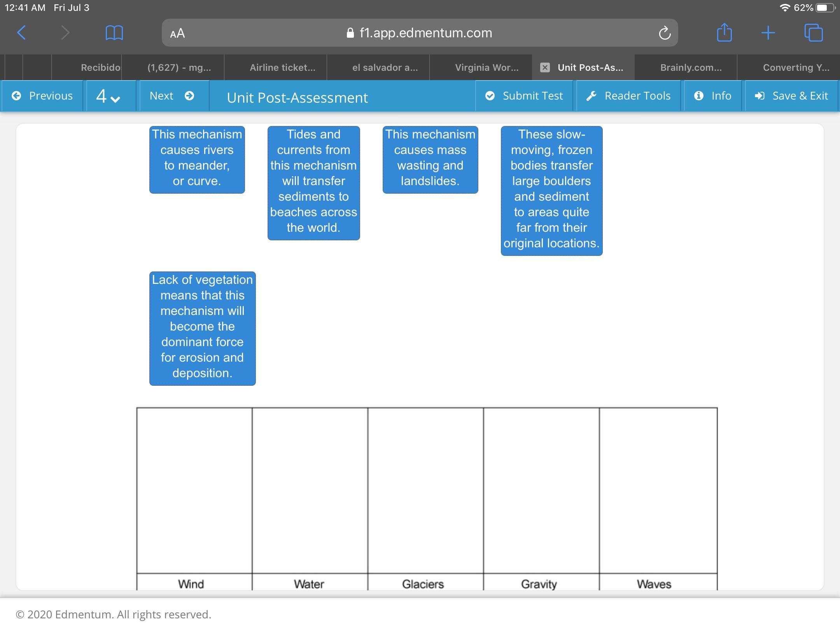
Task: Click Save & Exit
Action: (791, 96)
